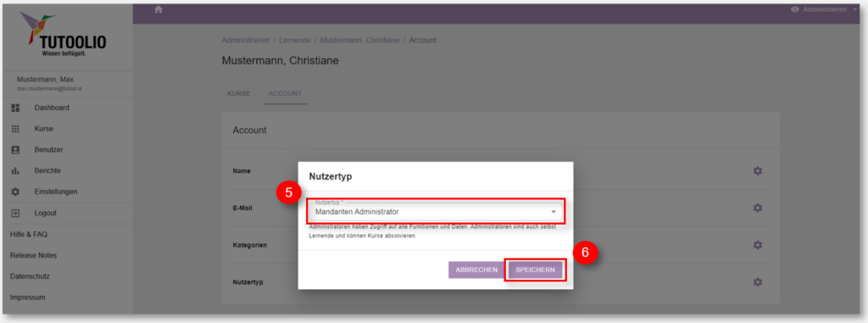868x323 pixels.
Task: Click the Nutzertyp dialog title
Action: (331, 176)
